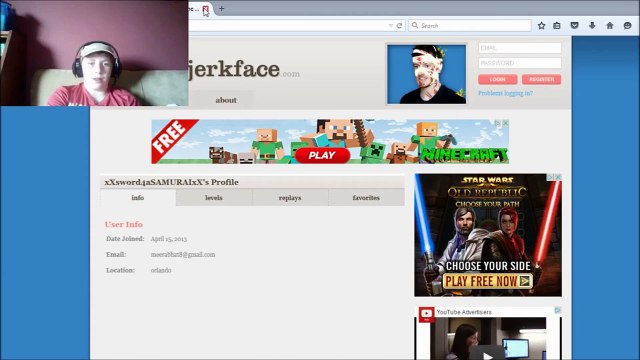Open AdChoices icon on YouTube ad
This screenshot has height=360, width=640.
(x=558, y=311)
